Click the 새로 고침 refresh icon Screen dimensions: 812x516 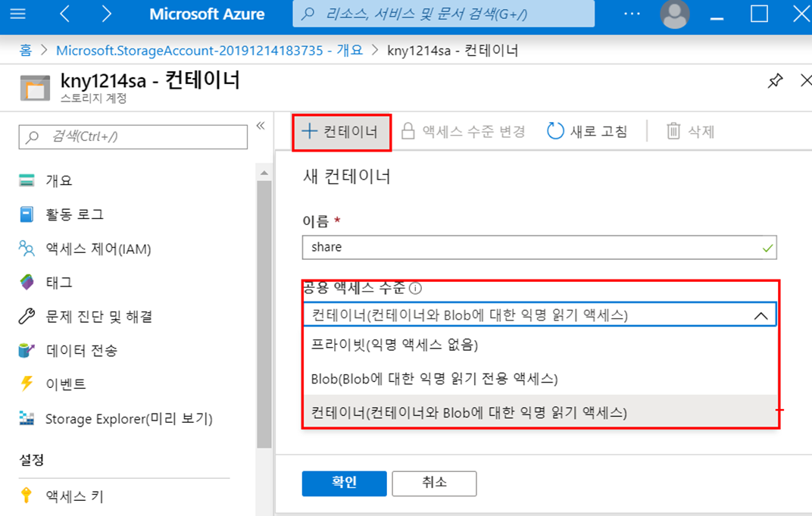tap(555, 131)
